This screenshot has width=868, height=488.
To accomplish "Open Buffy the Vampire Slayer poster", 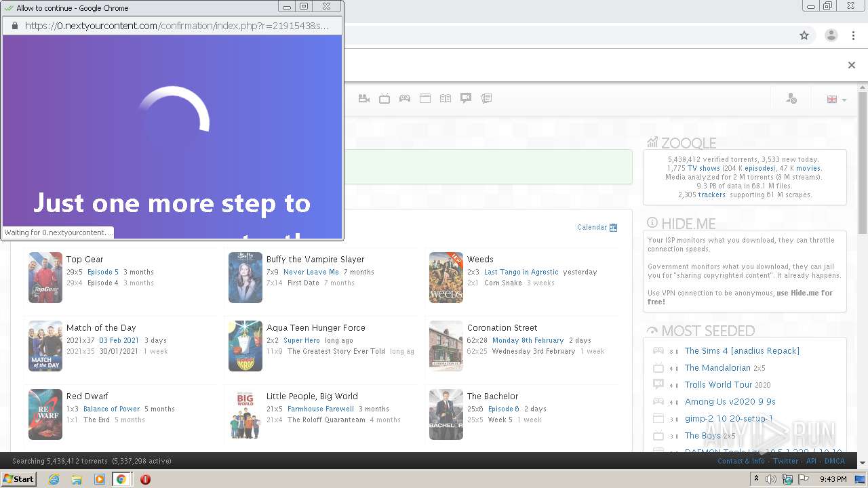I will click(245, 277).
